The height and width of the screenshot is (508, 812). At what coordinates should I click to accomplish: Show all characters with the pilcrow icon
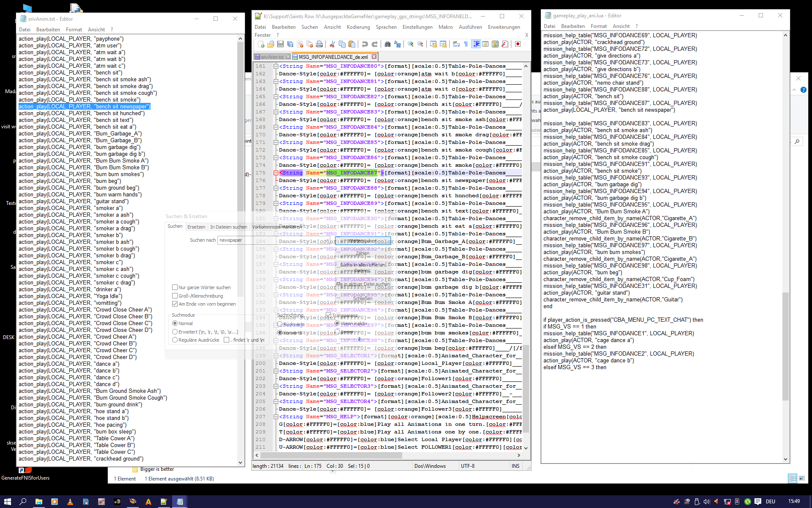[466, 44]
